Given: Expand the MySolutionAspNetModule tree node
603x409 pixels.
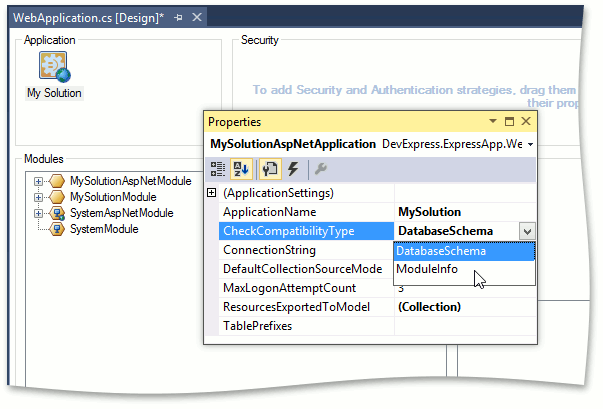Looking at the screenshot, I should click(x=38, y=181).
